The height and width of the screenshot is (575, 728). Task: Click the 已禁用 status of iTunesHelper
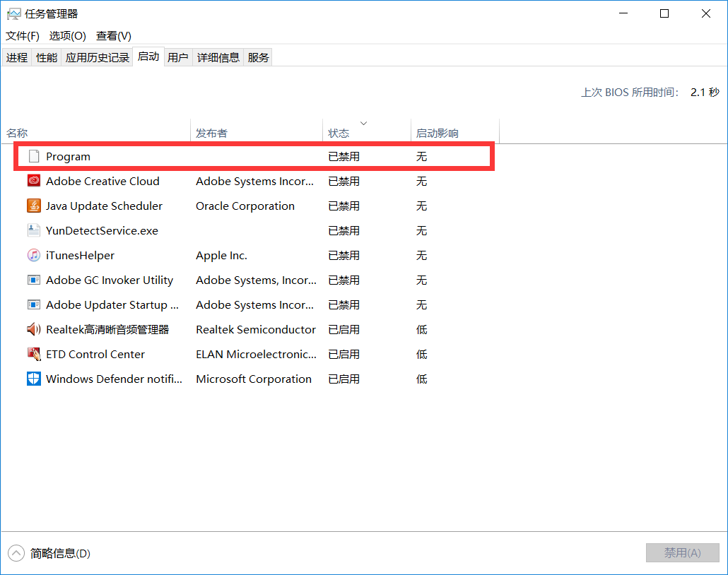click(x=344, y=255)
